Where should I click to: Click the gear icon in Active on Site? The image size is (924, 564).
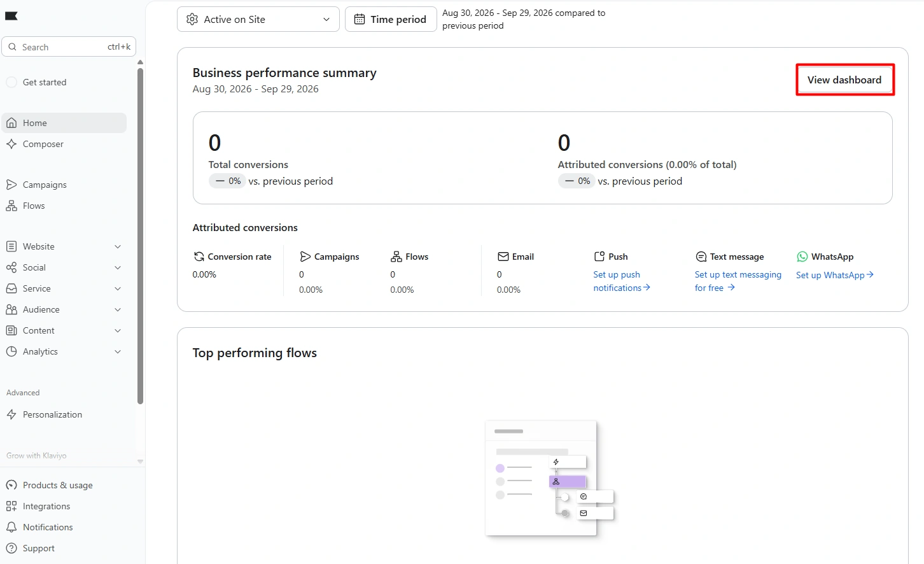pos(192,19)
